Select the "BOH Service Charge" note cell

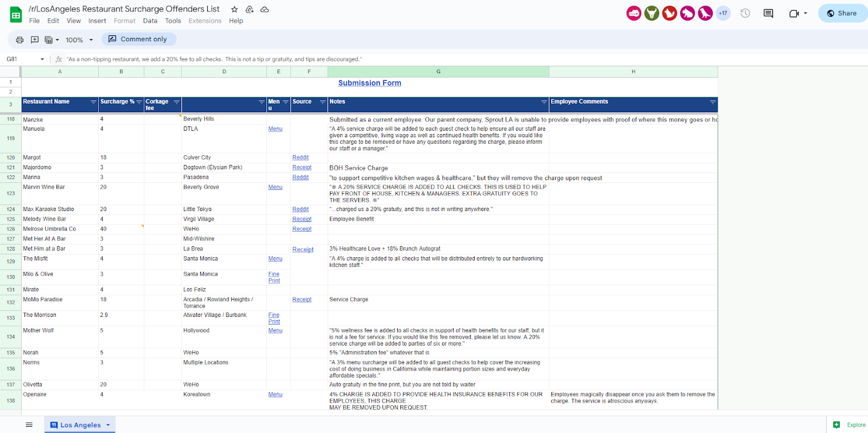point(438,168)
